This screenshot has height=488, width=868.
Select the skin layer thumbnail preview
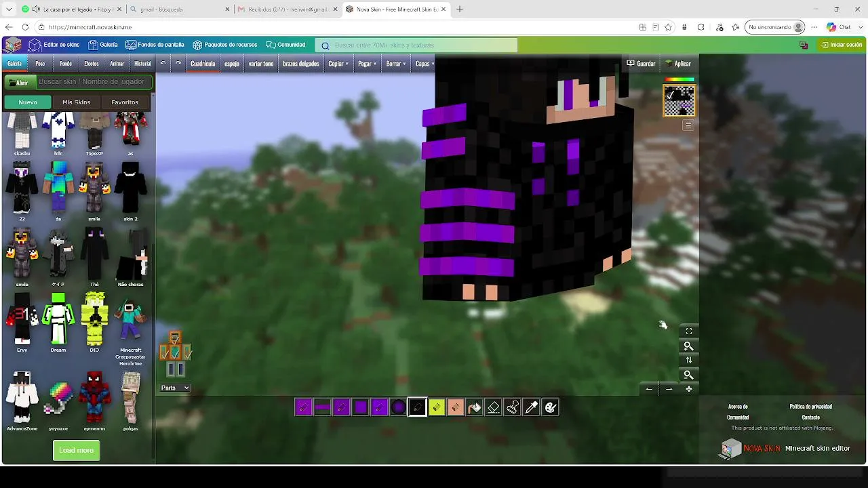[x=679, y=101]
